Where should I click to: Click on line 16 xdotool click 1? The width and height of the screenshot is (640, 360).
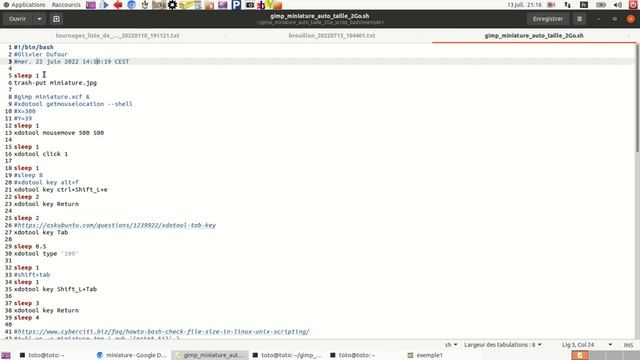pyautogui.click(x=41, y=154)
